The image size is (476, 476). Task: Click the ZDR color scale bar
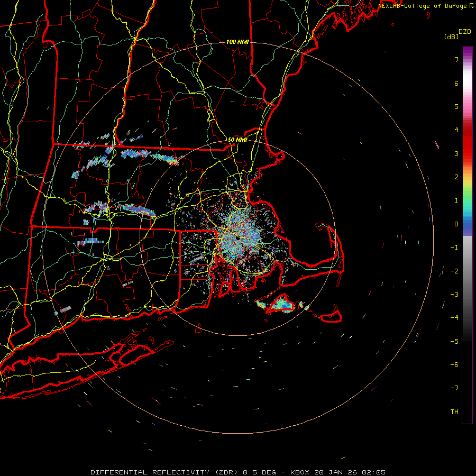coord(467,235)
